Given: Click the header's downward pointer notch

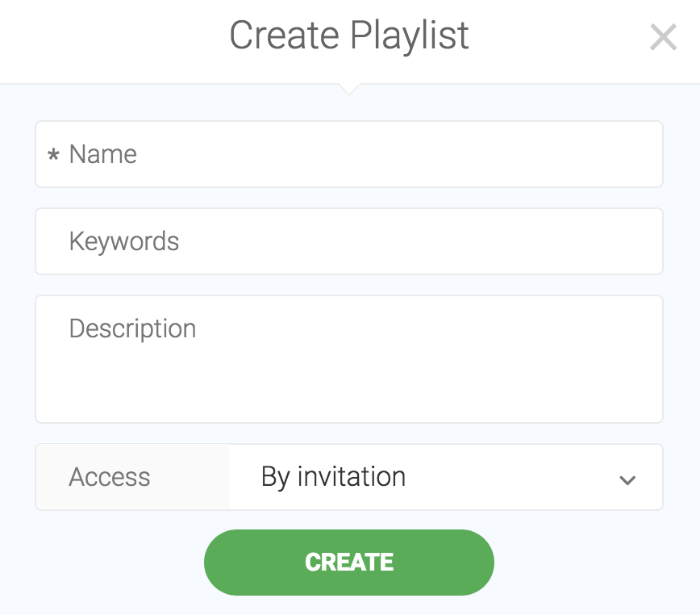Looking at the screenshot, I should tap(349, 89).
